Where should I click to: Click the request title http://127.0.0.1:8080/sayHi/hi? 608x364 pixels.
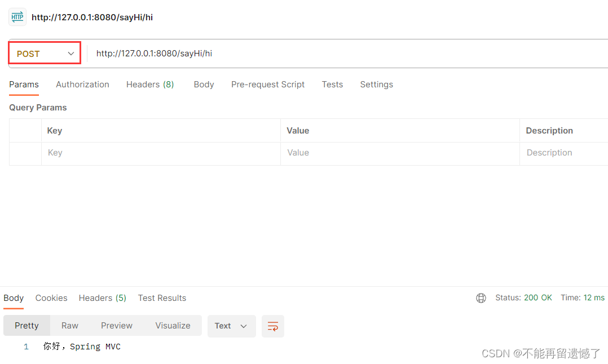point(92,17)
